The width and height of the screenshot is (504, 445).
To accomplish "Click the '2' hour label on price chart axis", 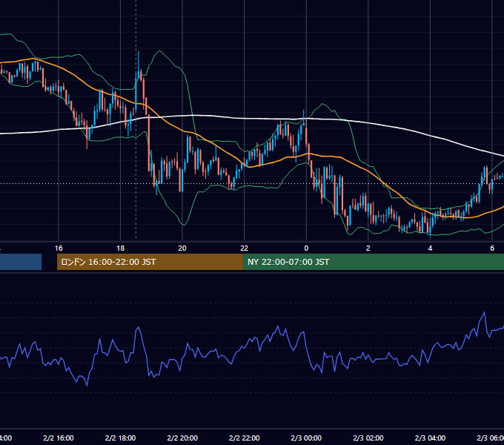I will tap(368, 248).
